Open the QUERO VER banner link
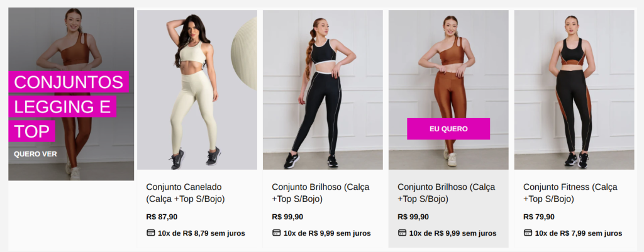 [x=35, y=155]
